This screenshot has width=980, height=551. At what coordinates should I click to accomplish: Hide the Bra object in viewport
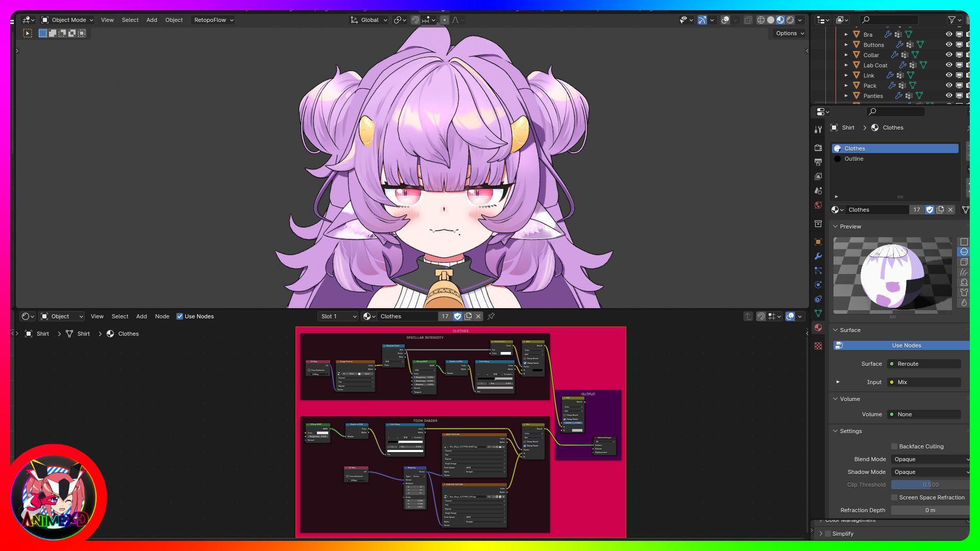click(949, 34)
